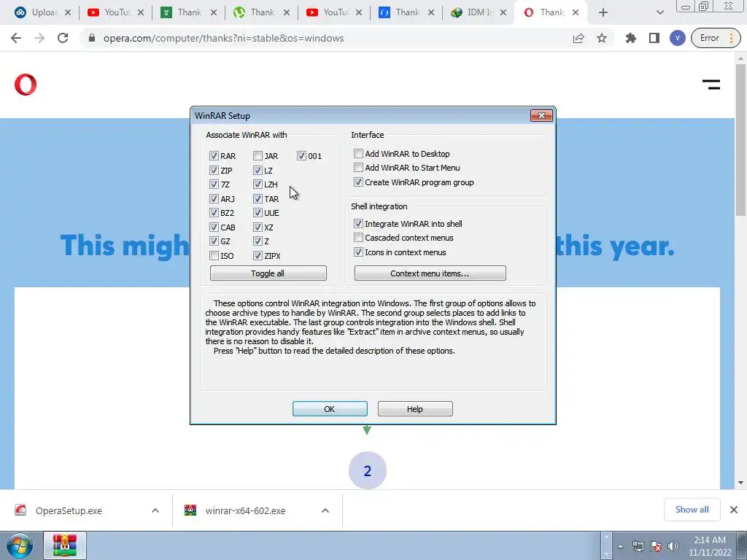The height and width of the screenshot is (560, 747).
Task: Click Show all downloads button
Action: coord(692,510)
